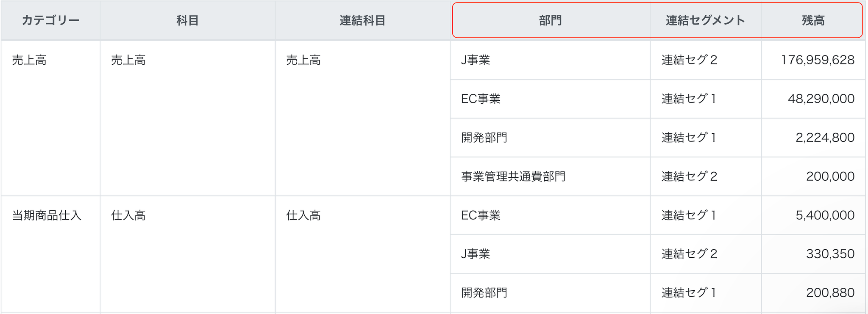The height and width of the screenshot is (314, 868).
Task: Click the 176,959,628 balance cell
Action: click(818, 60)
